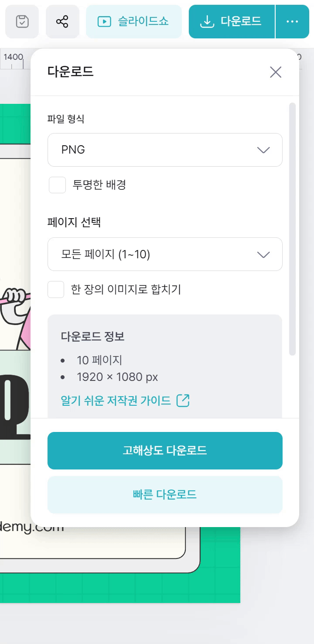Enable the 투명한 배경 checkbox
The image size is (314, 644).
coord(57,185)
